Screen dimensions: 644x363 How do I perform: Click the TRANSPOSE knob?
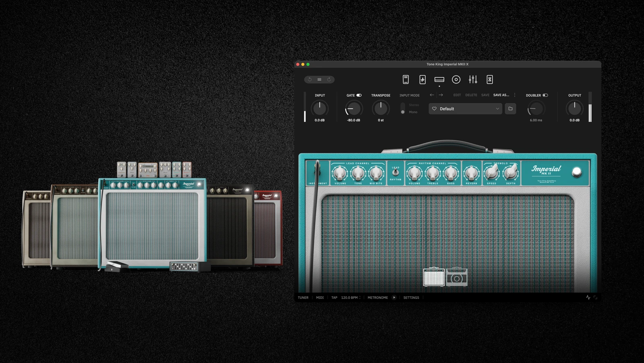pyautogui.click(x=381, y=108)
